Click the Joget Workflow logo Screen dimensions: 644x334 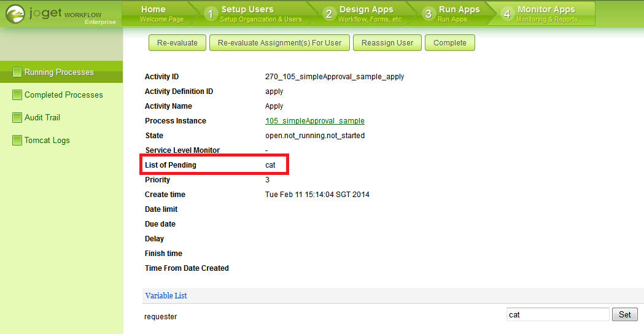(60, 14)
